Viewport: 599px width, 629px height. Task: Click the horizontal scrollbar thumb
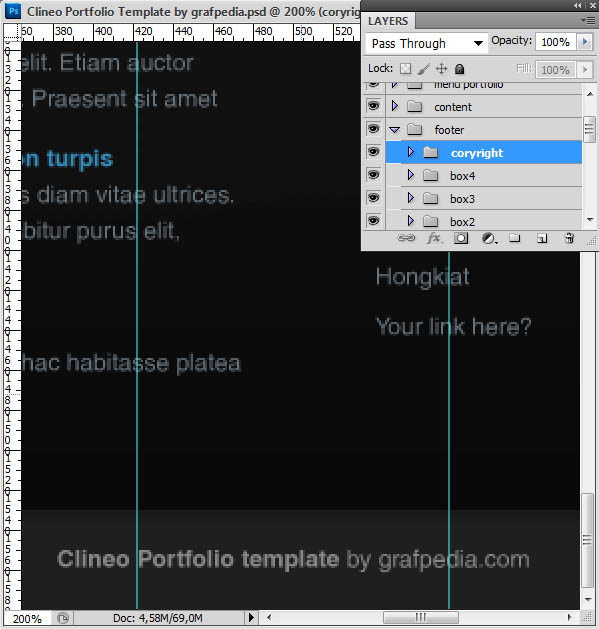click(421, 617)
